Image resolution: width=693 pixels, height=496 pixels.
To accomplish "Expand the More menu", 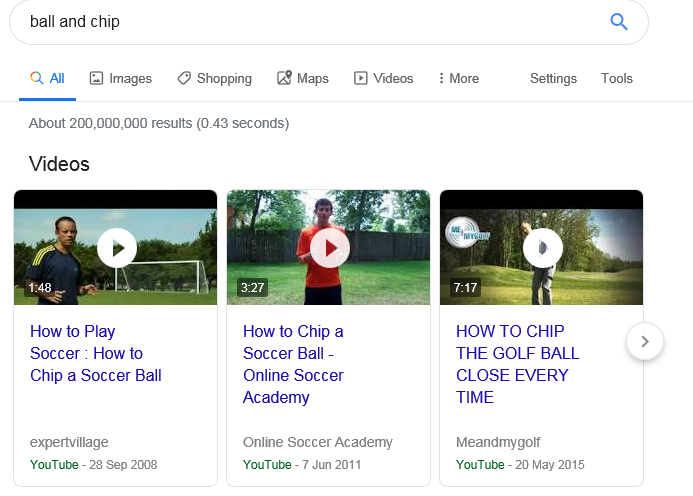I will [x=459, y=79].
